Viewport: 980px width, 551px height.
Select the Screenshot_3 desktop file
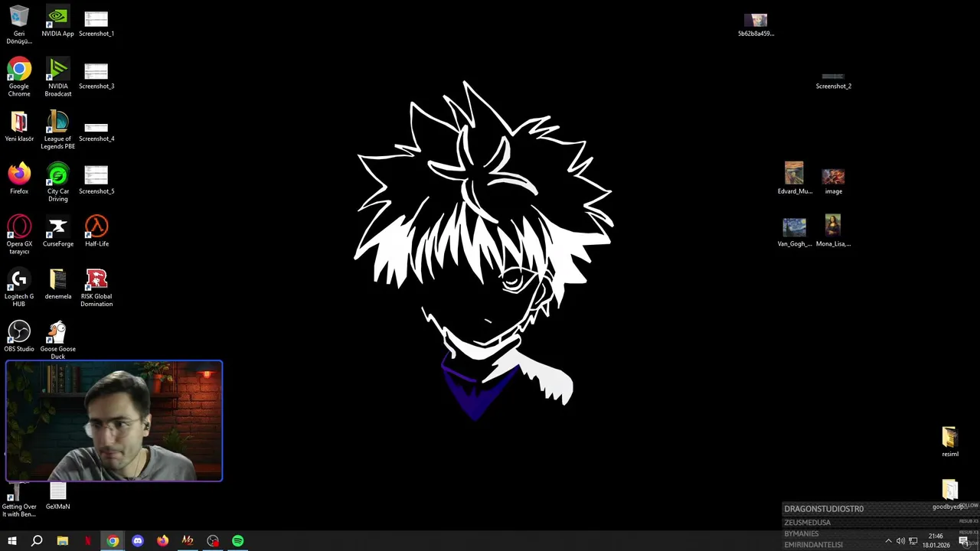96,74
